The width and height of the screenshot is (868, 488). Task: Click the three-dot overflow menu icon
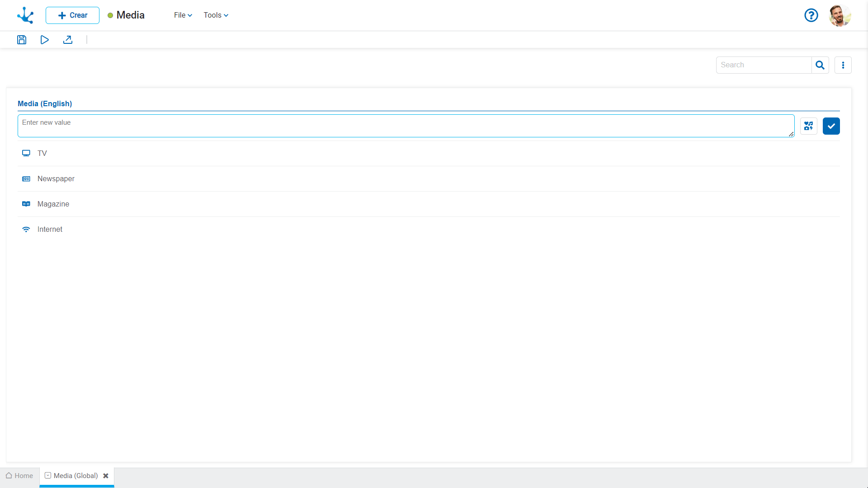click(842, 65)
